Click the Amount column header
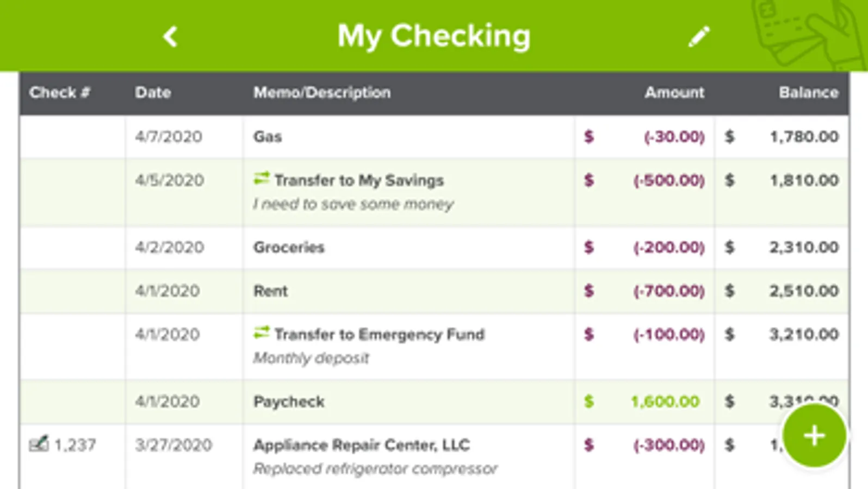The width and height of the screenshot is (868, 489). coord(674,92)
